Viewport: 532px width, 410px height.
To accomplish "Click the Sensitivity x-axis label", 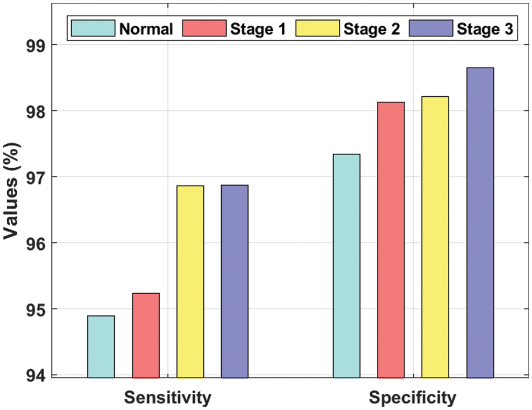I will coord(167,398).
